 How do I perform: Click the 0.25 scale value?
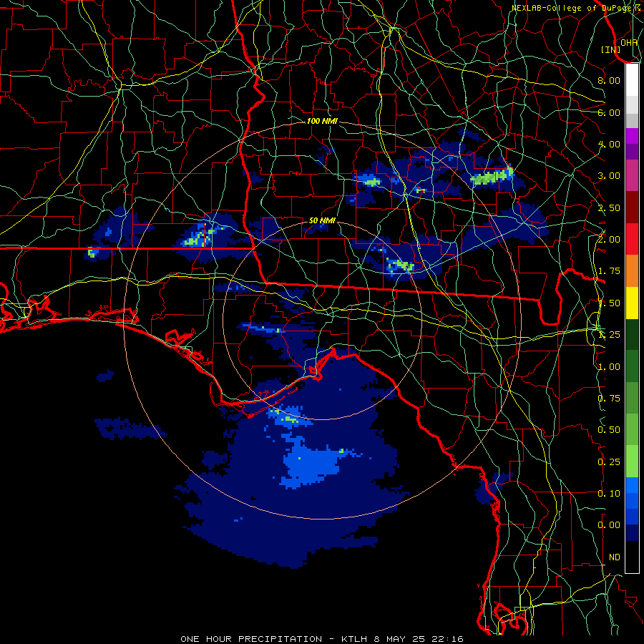609,462
